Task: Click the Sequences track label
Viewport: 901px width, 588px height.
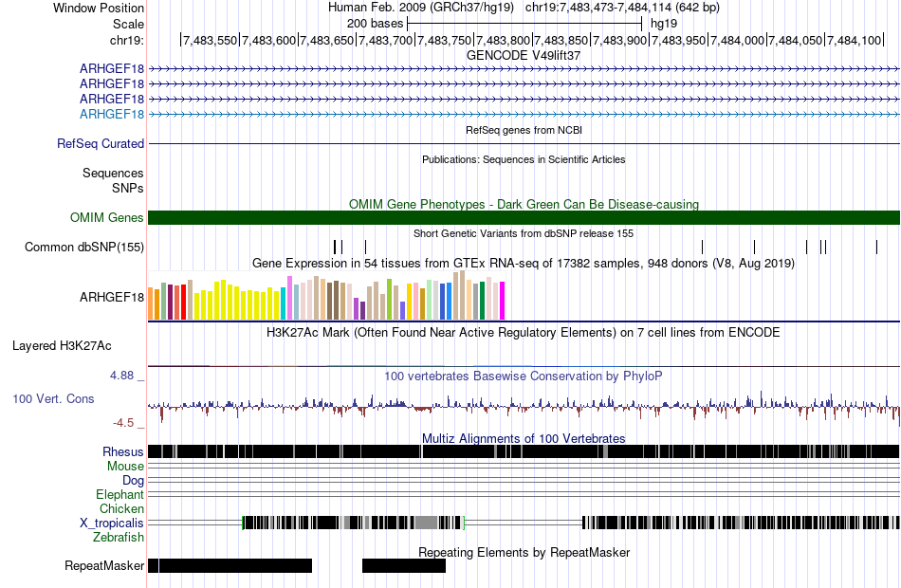Action: (x=113, y=173)
